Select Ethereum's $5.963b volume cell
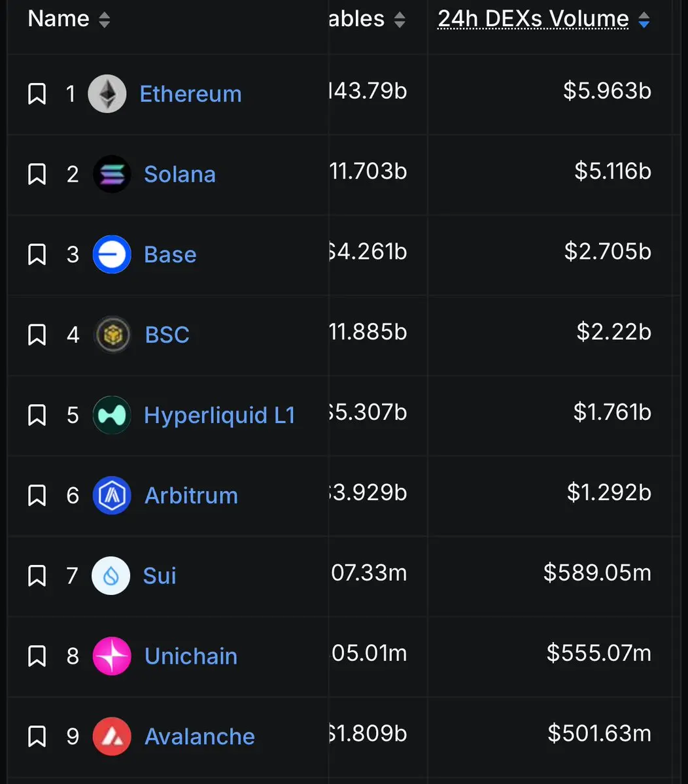 point(607,90)
